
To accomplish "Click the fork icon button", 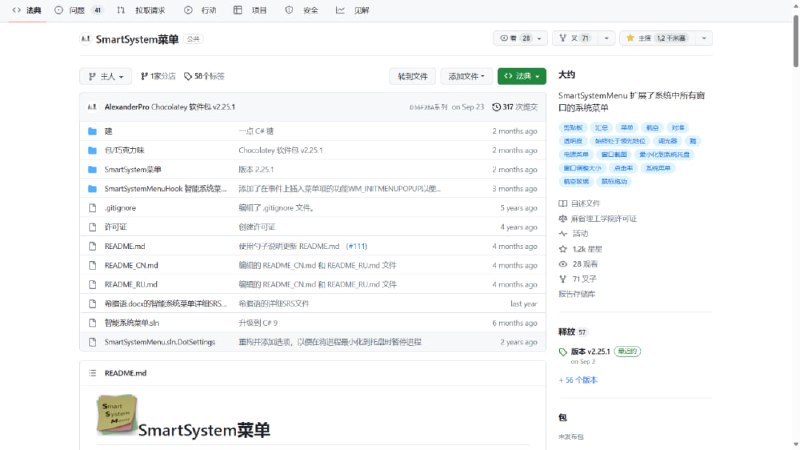I will point(561,38).
